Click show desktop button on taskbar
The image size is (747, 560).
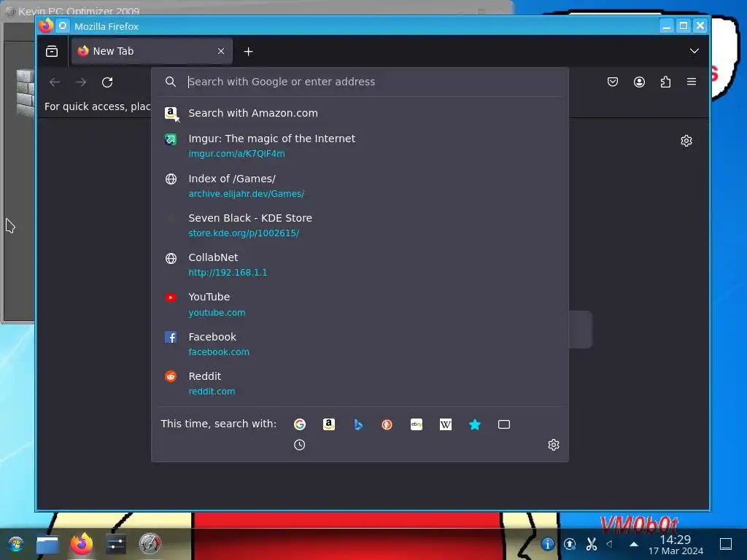[726, 544]
